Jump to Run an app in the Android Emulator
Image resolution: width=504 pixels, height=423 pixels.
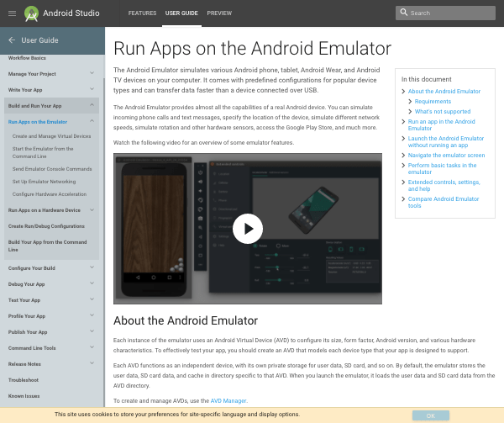(441, 124)
